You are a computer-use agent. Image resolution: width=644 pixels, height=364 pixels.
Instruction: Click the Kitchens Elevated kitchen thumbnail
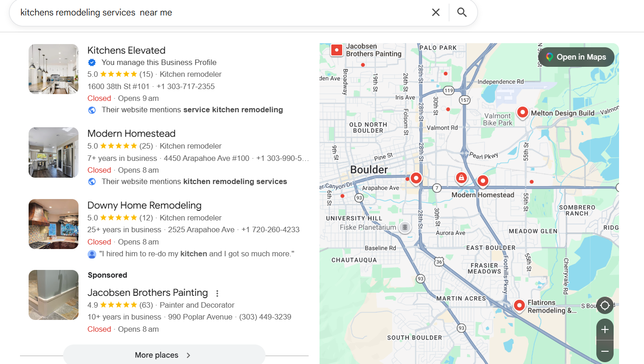tap(54, 69)
